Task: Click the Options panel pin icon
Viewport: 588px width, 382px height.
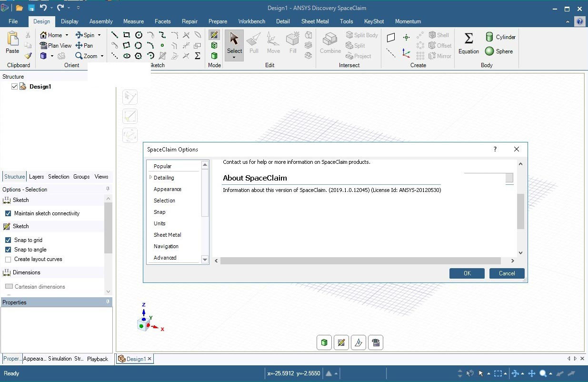Action: (x=108, y=189)
